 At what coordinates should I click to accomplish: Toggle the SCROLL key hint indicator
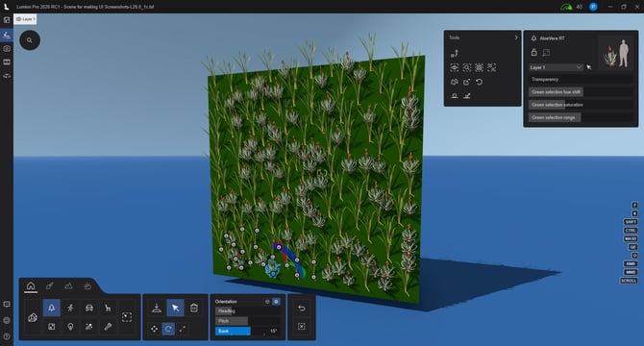[x=629, y=281]
